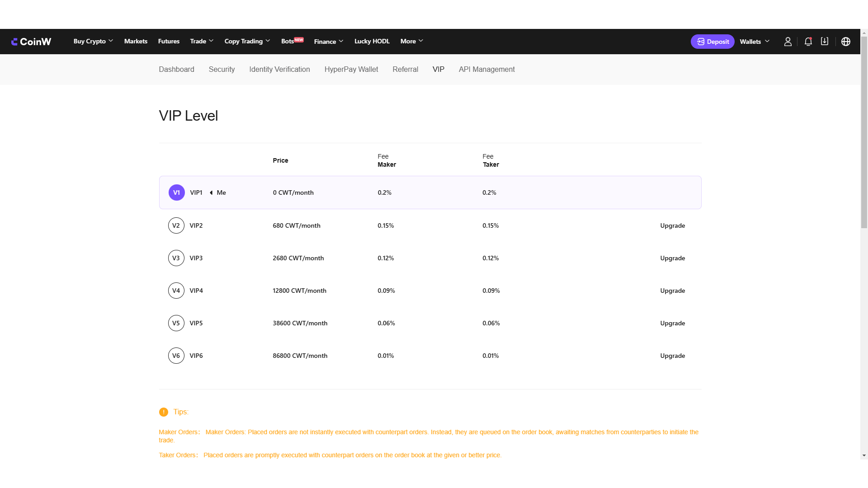Click the V3 level badge
Image resolution: width=868 pixels, height=488 pixels.
[x=176, y=258]
